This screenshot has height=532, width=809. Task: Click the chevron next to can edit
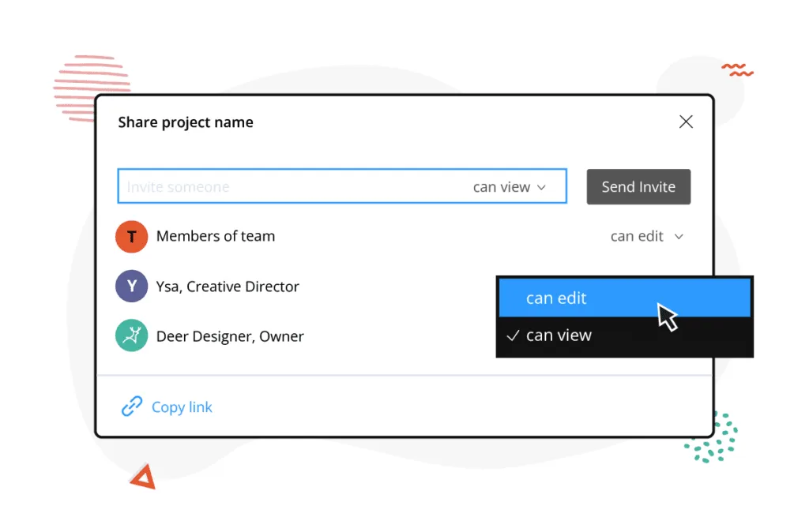679,236
